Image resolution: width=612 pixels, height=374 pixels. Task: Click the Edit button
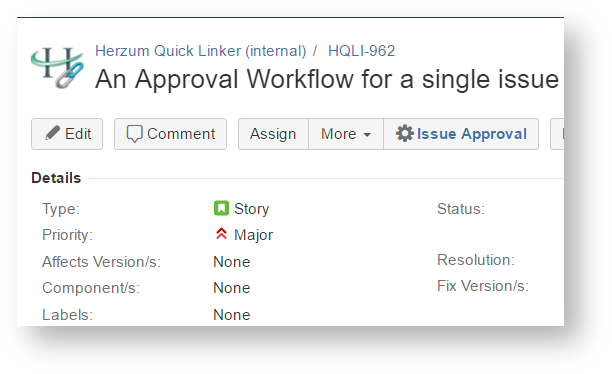click(67, 134)
